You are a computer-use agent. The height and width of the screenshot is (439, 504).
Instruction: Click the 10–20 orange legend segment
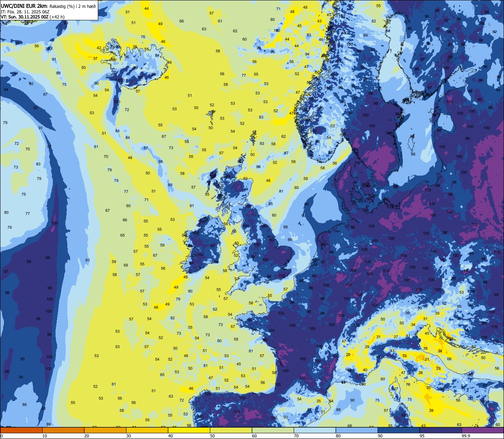tap(63, 430)
